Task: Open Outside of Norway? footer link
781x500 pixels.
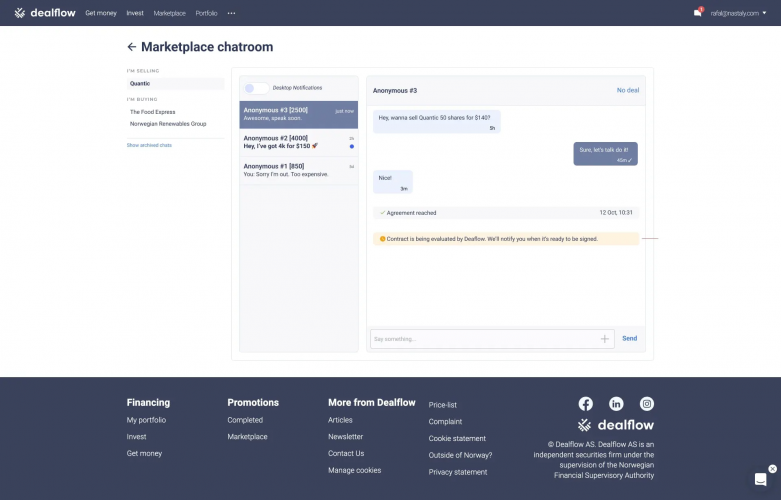Action: pos(460,455)
